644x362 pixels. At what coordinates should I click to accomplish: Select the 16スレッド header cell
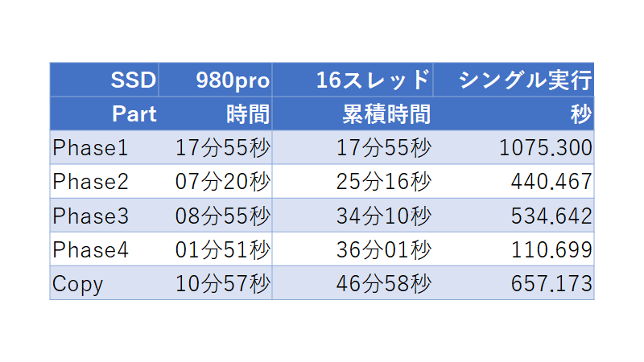353,80
